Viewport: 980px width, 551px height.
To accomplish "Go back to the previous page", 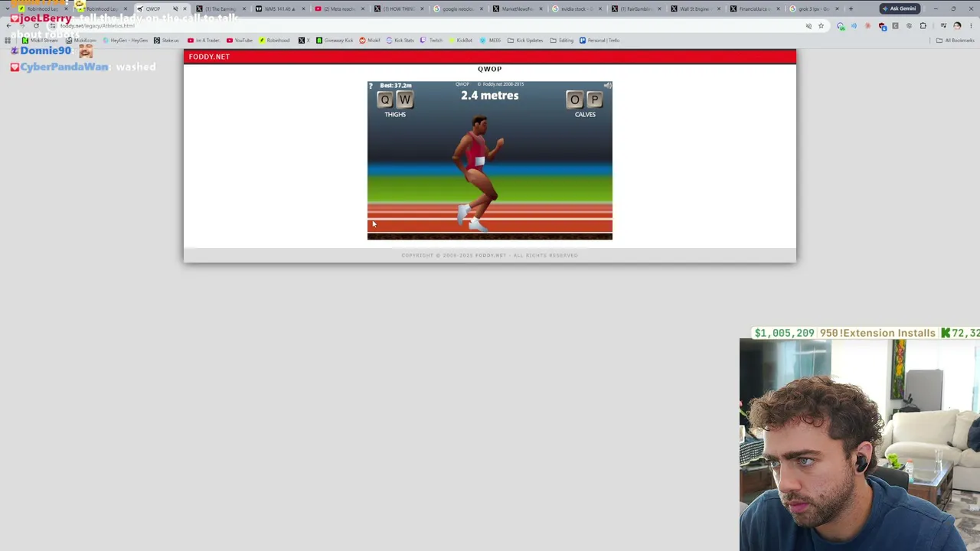I will pos(9,26).
